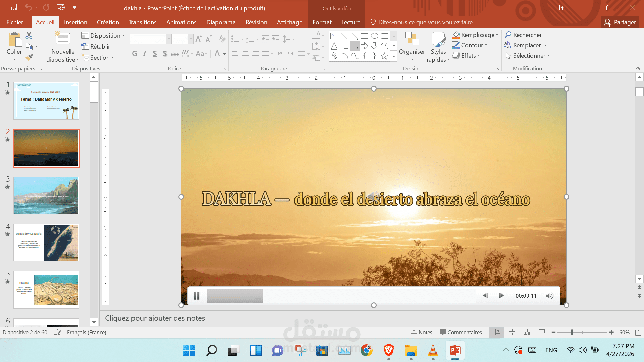
Task: Open the Animations tab
Action: [181, 22]
